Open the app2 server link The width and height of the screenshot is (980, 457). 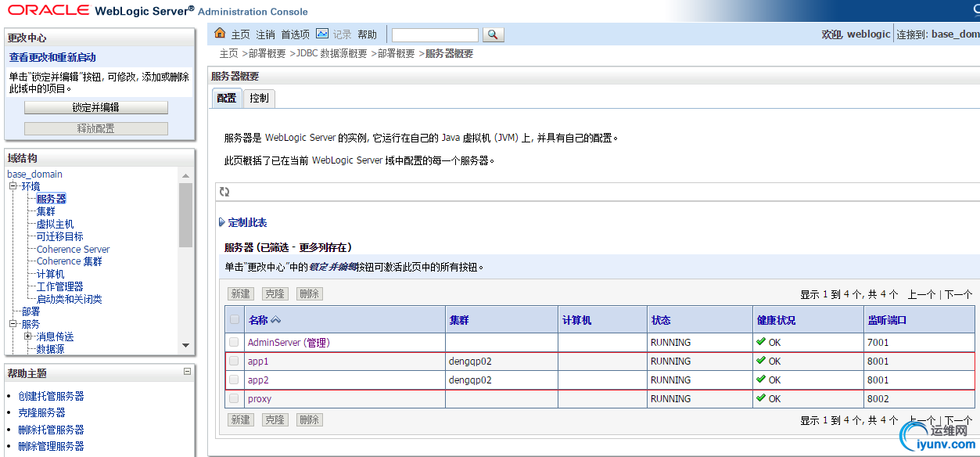[x=258, y=380]
